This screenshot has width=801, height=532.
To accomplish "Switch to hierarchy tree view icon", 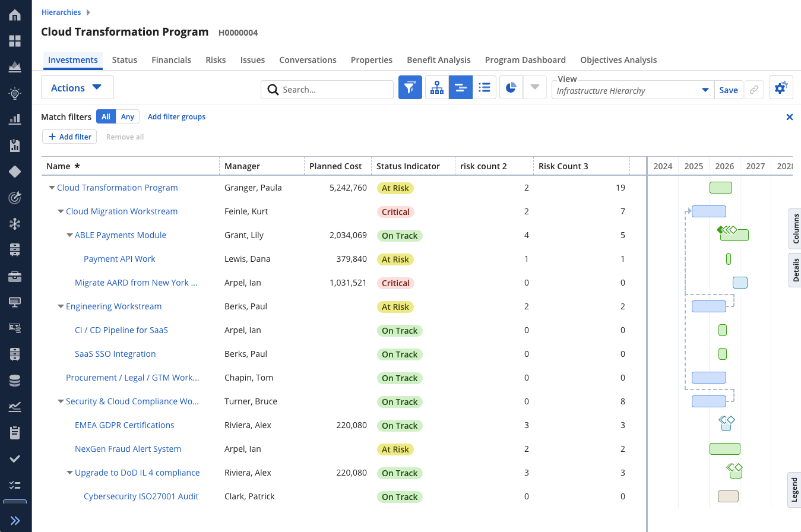I will coord(437,87).
